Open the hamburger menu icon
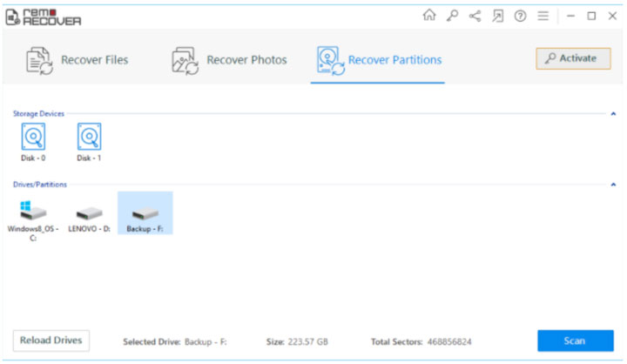 [543, 16]
